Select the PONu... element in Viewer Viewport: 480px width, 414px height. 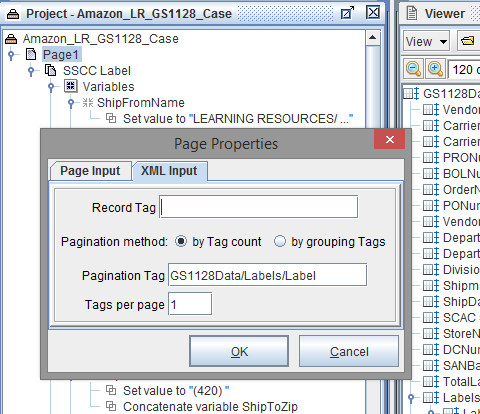tap(461, 206)
